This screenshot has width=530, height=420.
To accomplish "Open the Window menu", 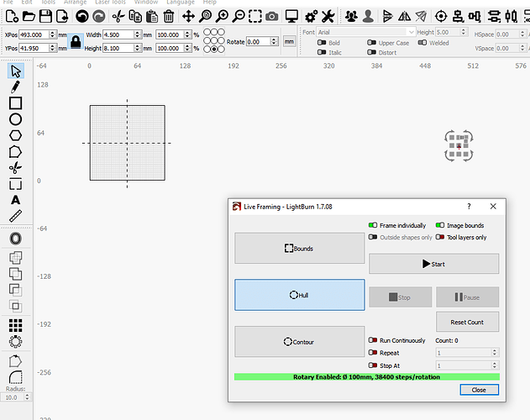I will [x=146, y=3].
